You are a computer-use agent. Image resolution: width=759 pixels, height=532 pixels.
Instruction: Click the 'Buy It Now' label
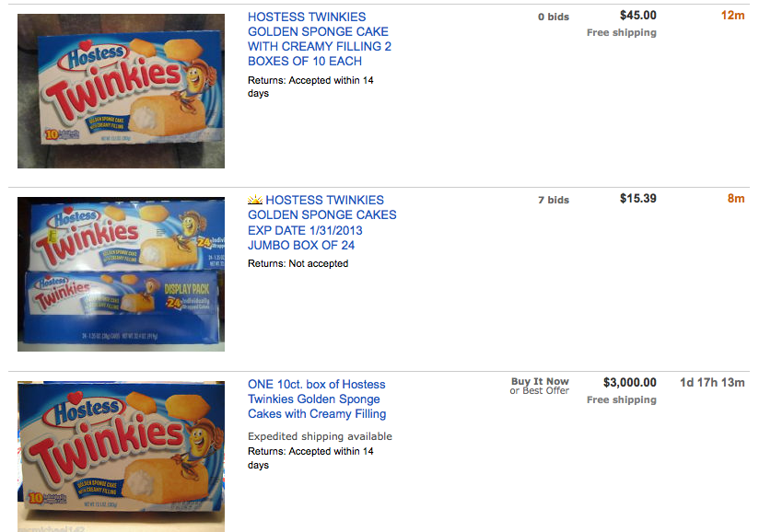540,381
